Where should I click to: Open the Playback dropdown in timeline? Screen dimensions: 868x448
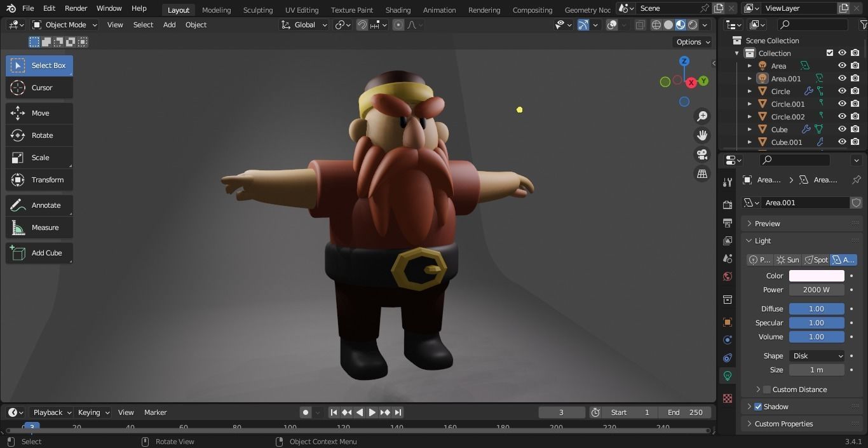(51, 412)
